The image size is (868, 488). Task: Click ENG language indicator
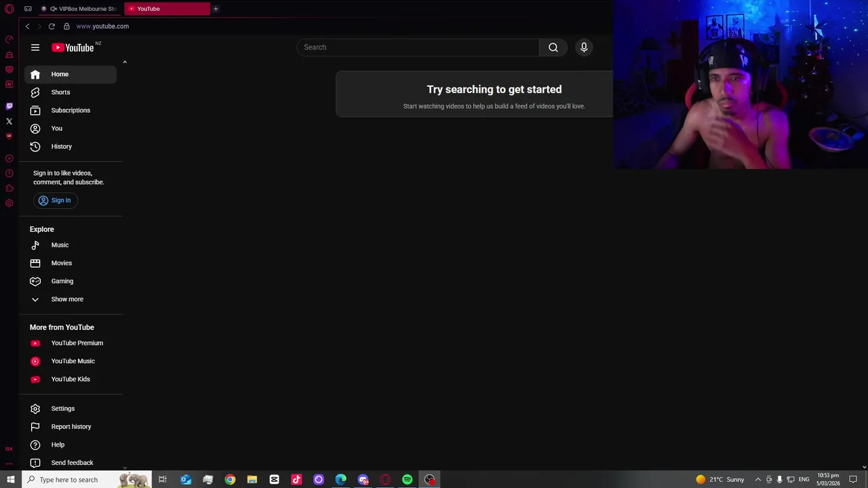[x=804, y=480]
